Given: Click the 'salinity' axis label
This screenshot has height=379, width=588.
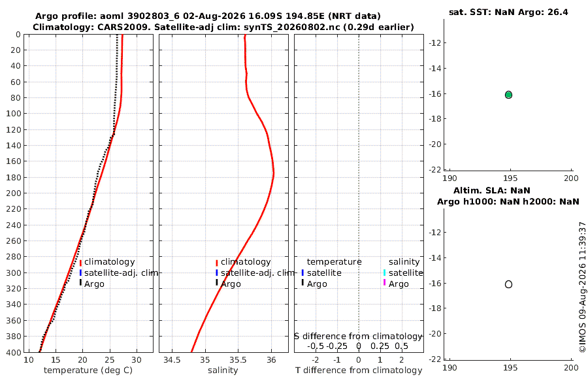Looking at the screenshot, I should coord(223,371).
